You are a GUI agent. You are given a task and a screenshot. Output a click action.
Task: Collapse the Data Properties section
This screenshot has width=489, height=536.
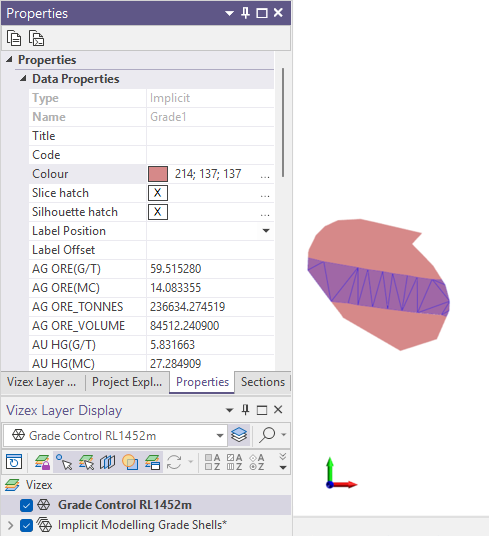[23, 79]
